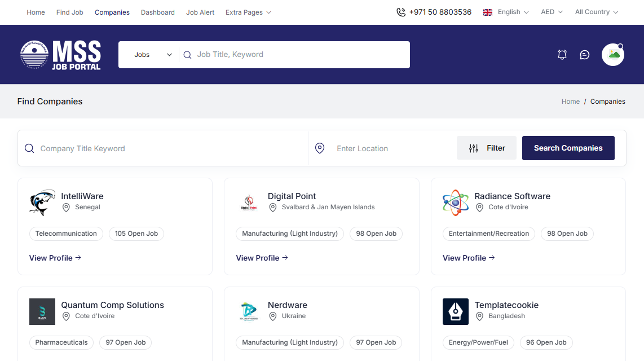Click the Radiance Software atom logo

(456, 202)
